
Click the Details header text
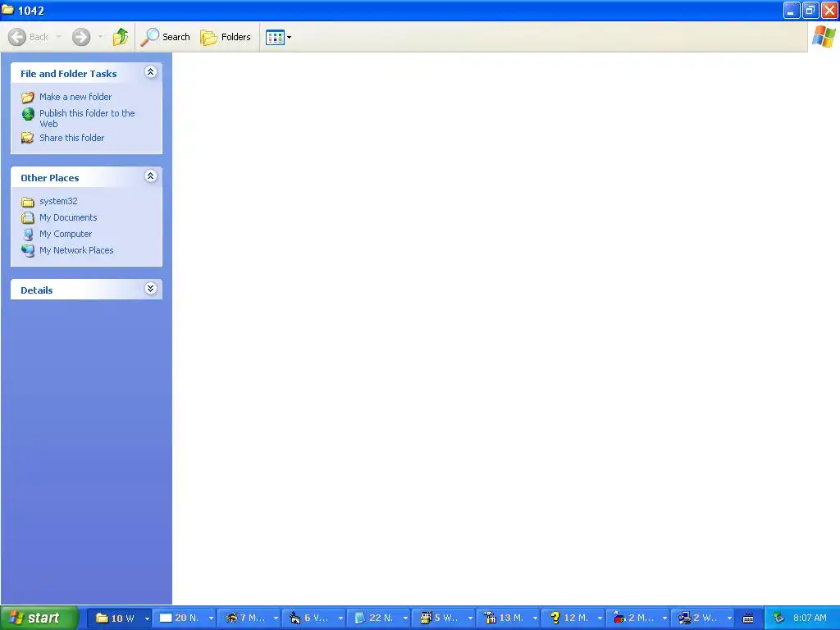(36, 290)
